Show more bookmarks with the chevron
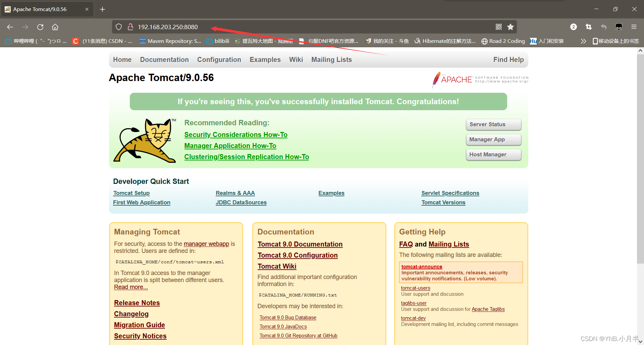The image size is (644, 345). 583,41
